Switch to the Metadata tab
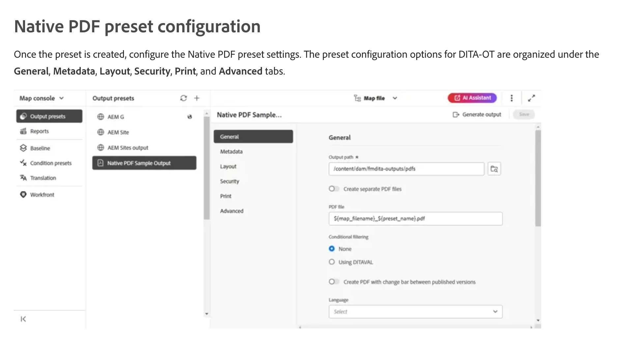This screenshot has height=341, width=644. pyautogui.click(x=231, y=152)
